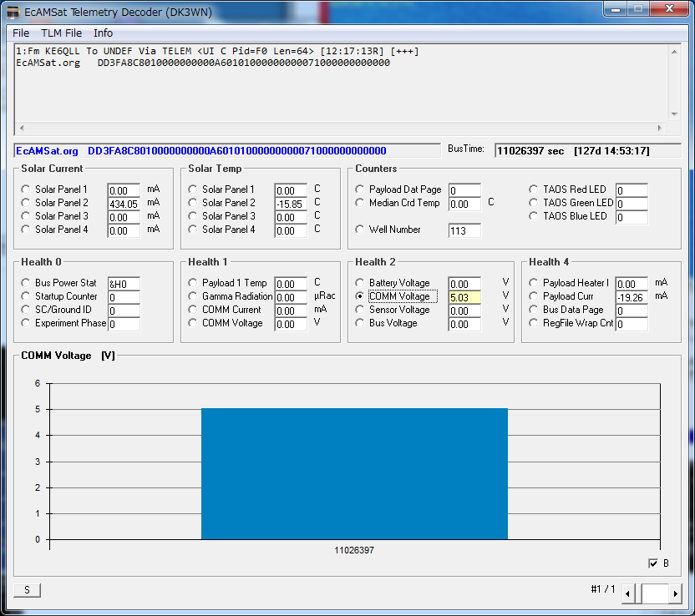Click the blue EcAMSat.org telemetry string field
Viewport: 695px width, 616px height.
227,150
